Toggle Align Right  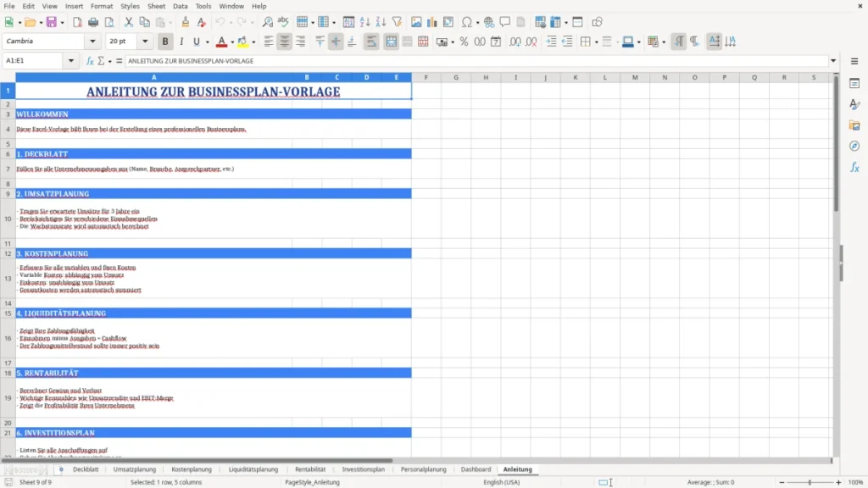301,42
